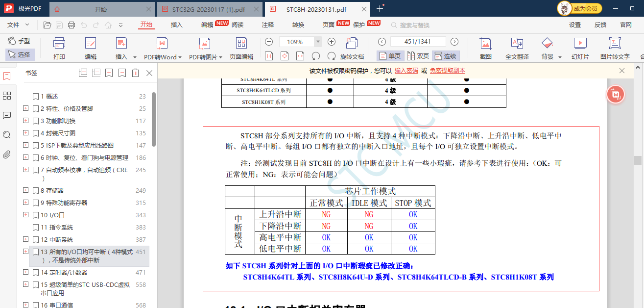Open the zoom level dropdown arrow
This screenshot has height=308, width=644.
coord(318,42)
